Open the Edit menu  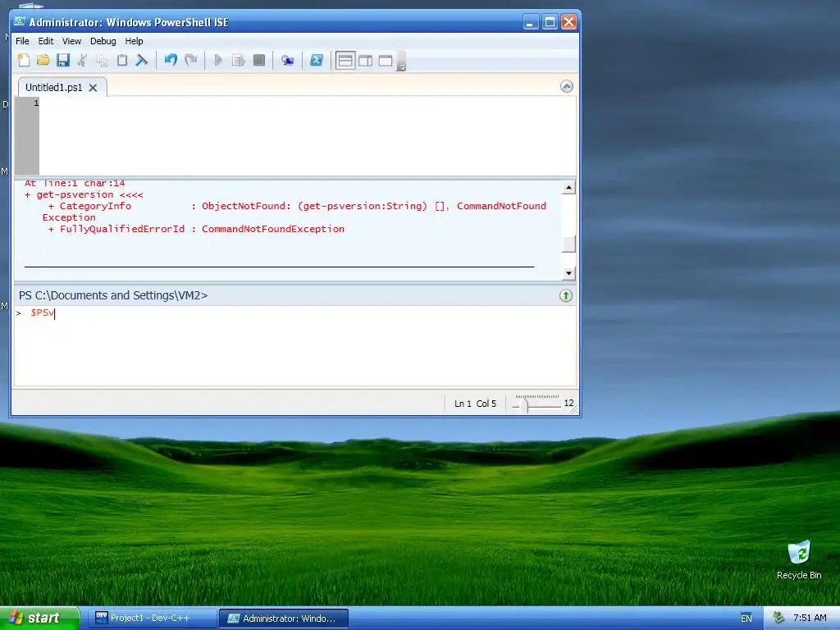click(46, 41)
